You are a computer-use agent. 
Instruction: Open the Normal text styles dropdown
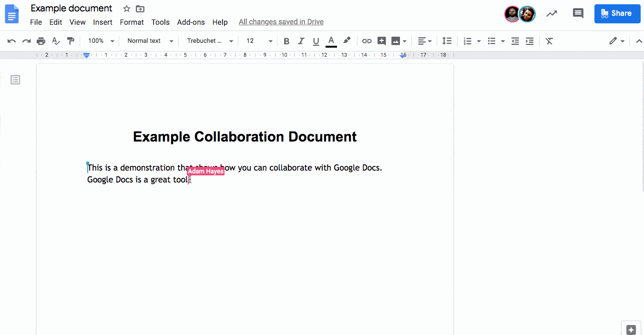coord(150,41)
